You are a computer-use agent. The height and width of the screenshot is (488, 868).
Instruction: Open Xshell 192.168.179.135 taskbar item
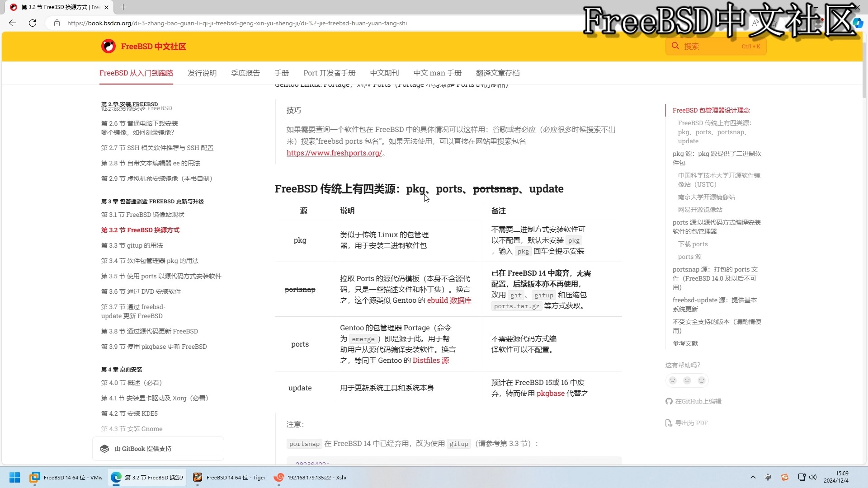pyautogui.click(x=310, y=477)
